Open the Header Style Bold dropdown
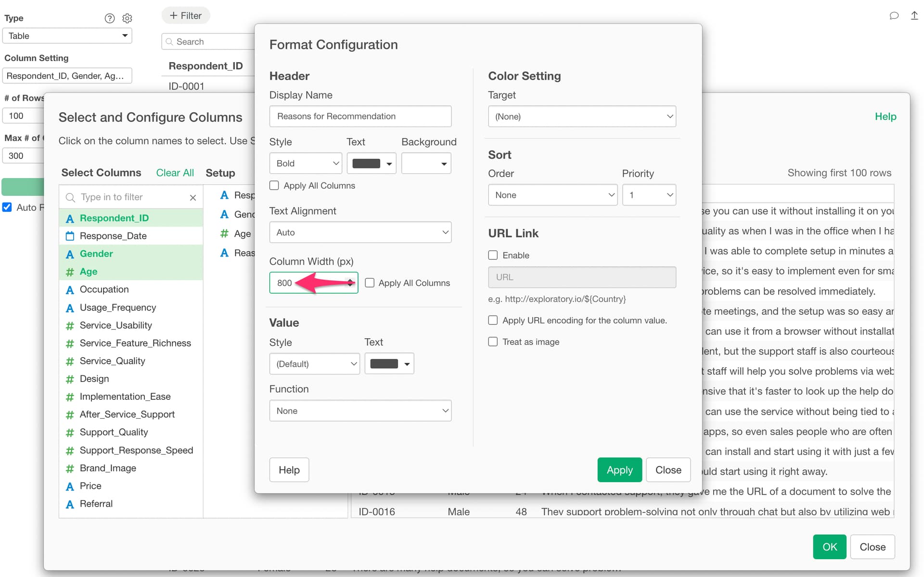Viewport: 924px width, 577px height. (306, 164)
